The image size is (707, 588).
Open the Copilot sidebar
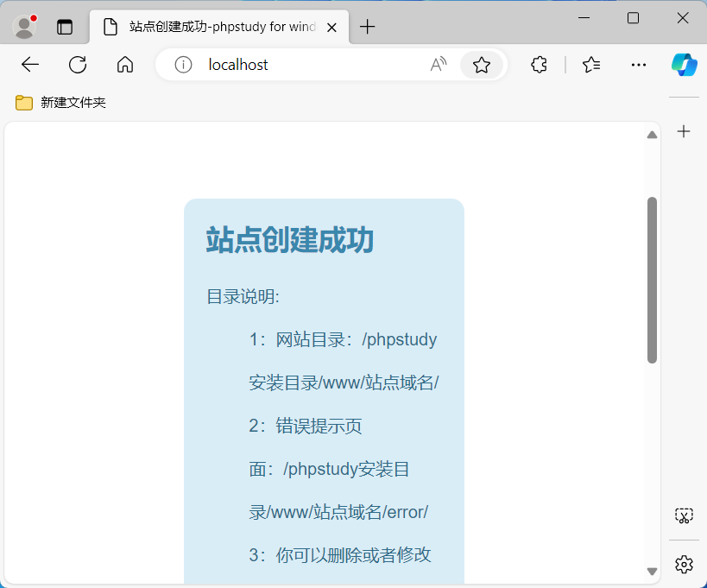tap(684, 65)
